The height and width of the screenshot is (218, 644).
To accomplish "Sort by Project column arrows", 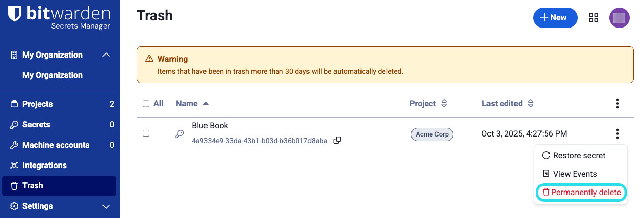I will coord(444,104).
